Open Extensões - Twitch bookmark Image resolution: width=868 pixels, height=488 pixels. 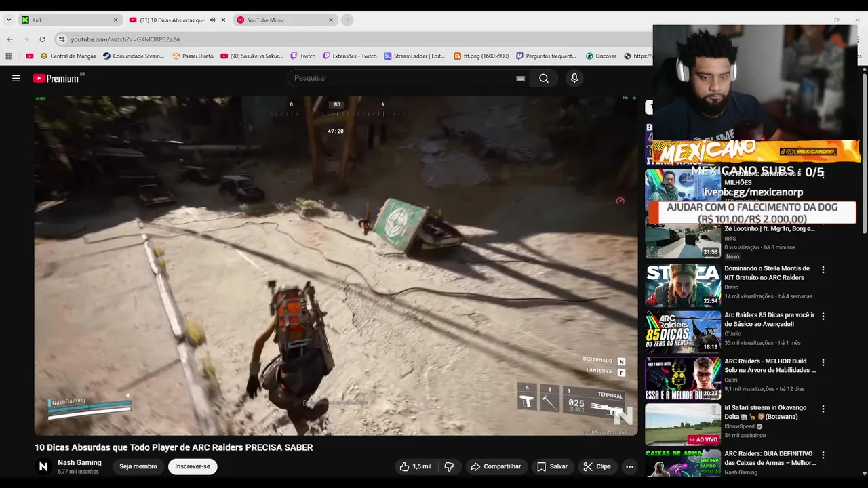pos(350,56)
